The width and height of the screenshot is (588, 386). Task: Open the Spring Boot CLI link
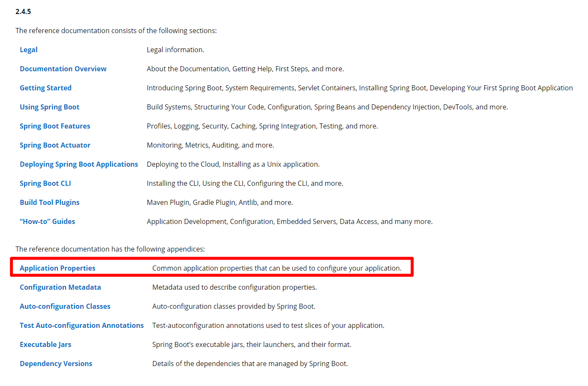45,183
